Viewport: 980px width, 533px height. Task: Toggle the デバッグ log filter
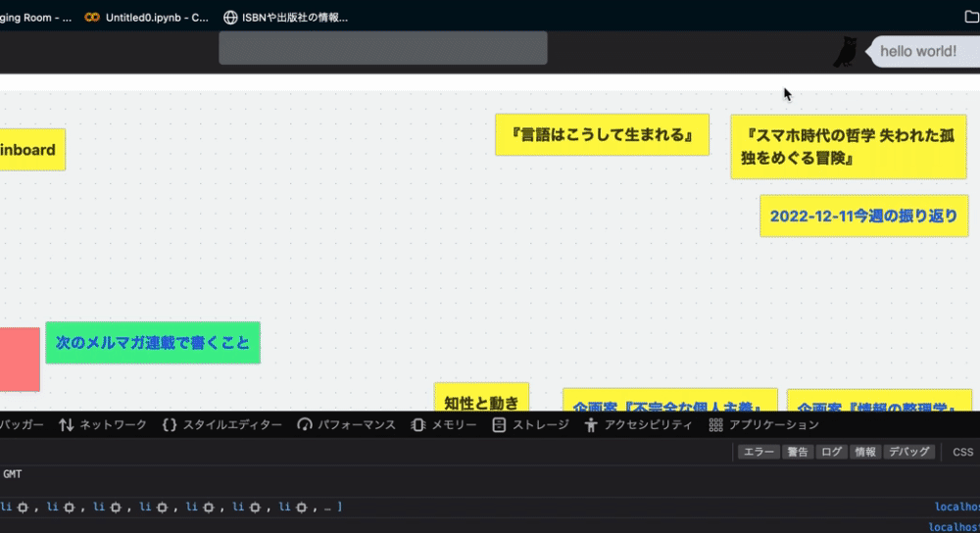(x=908, y=452)
